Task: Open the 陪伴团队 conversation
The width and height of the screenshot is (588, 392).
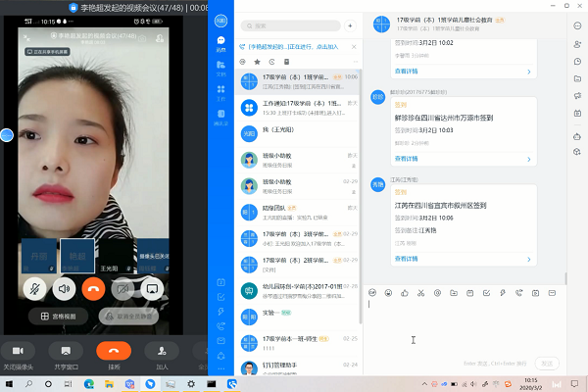Action: pos(297,213)
